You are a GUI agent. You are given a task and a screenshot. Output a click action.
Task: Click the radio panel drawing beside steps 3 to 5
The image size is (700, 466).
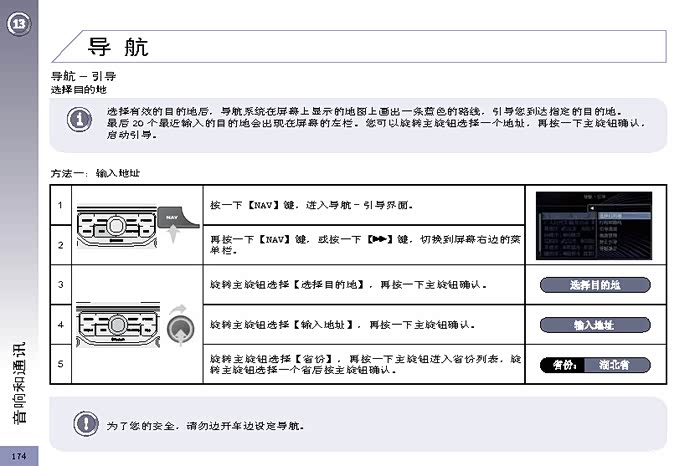click(117, 325)
